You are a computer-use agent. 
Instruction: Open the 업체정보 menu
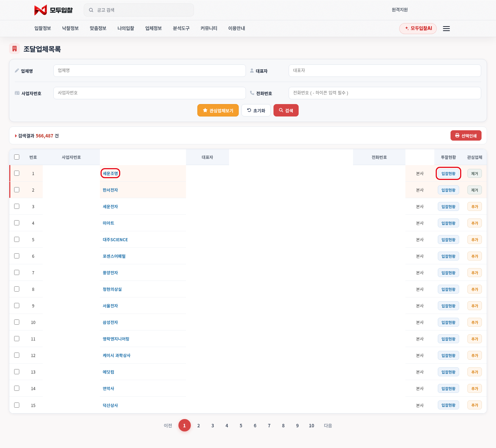(x=154, y=28)
